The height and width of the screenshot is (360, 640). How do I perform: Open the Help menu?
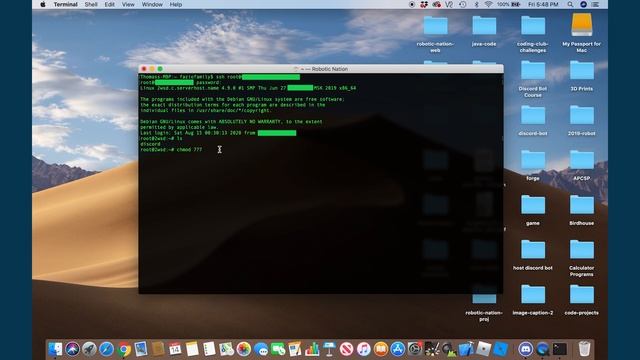coord(176,4)
